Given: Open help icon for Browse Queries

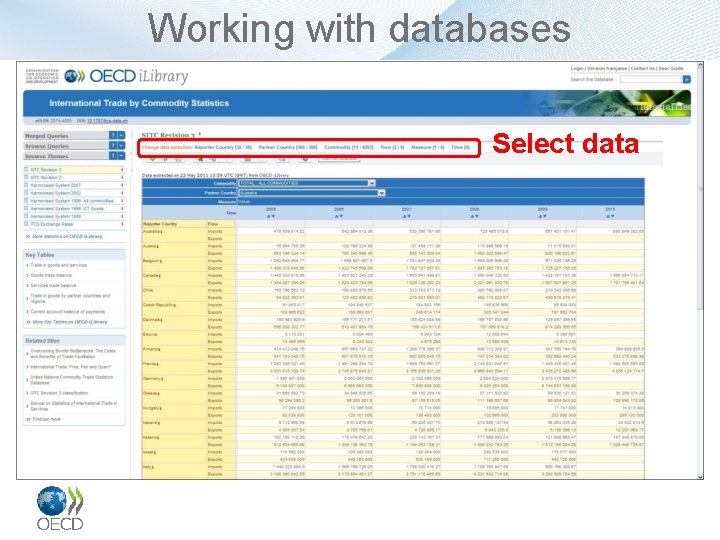Looking at the screenshot, I should [x=113, y=146].
